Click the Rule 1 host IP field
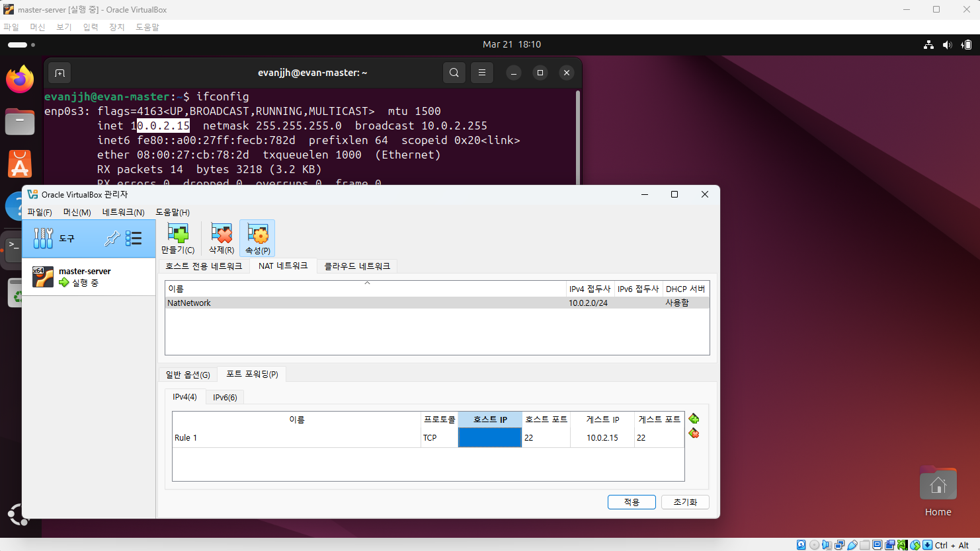 tap(490, 437)
